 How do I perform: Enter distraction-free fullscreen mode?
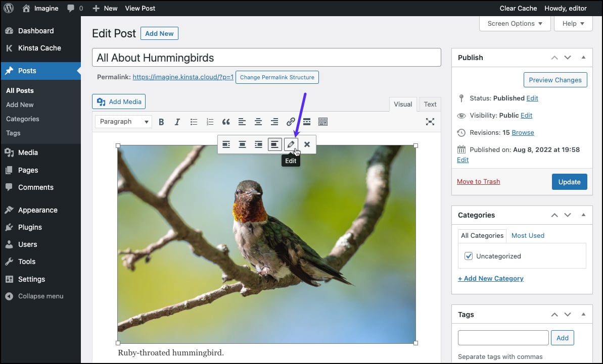coord(430,122)
